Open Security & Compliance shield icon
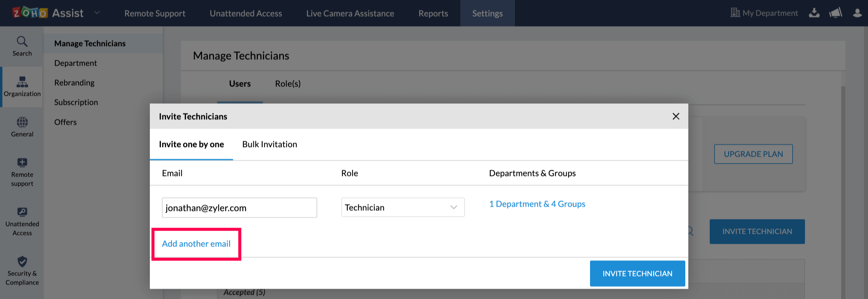 point(22,270)
